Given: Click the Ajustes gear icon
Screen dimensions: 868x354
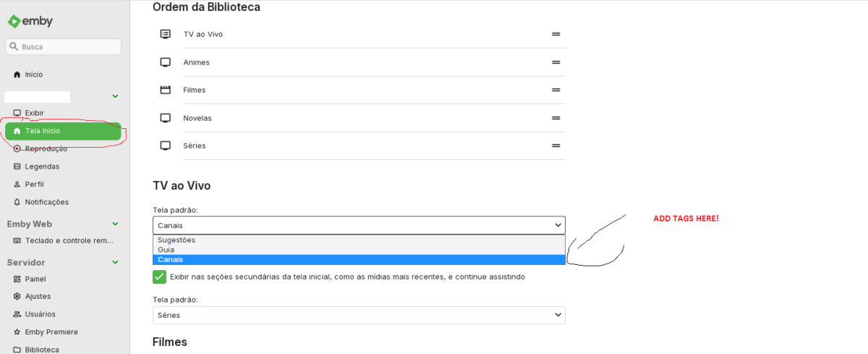Looking at the screenshot, I should coord(17,296).
